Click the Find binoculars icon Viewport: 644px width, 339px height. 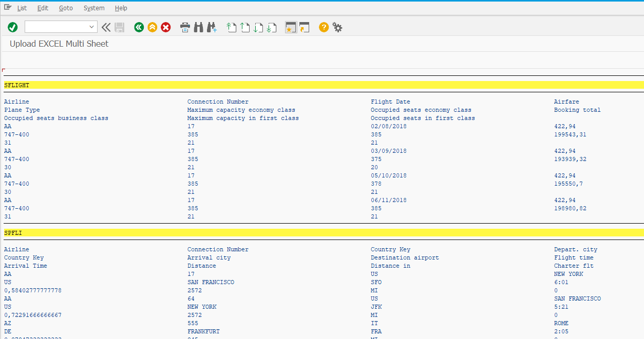(199, 27)
